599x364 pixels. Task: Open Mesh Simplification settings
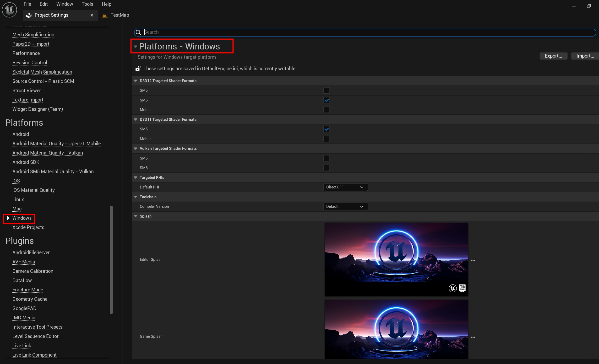pyautogui.click(x=33, y=35)
